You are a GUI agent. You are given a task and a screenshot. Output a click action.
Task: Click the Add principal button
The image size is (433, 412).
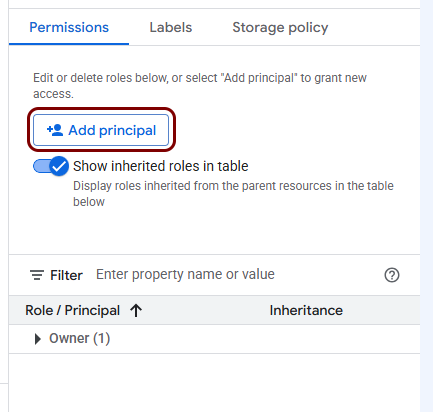(101, 130)
